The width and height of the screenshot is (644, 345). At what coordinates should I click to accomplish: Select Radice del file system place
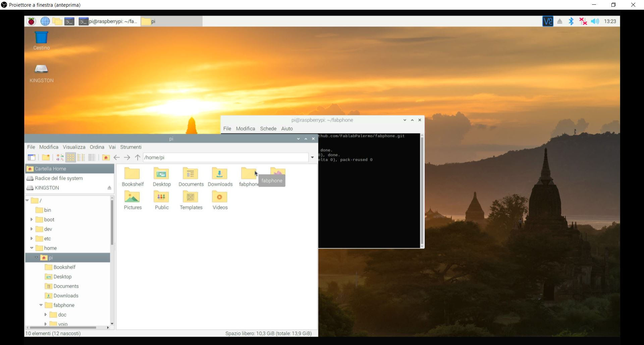(70, 178)
